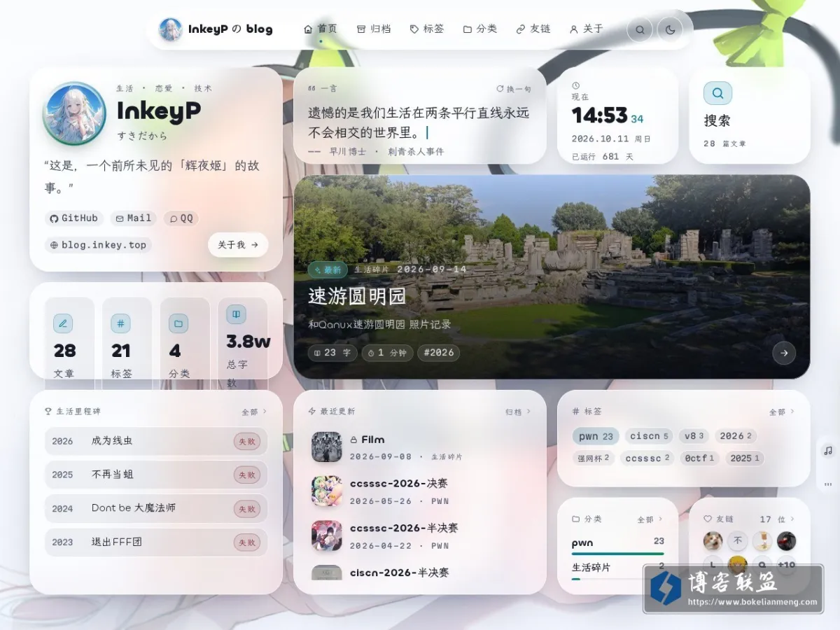
Task: Click the pwn category progress bar
Action: tap(618, 554)
